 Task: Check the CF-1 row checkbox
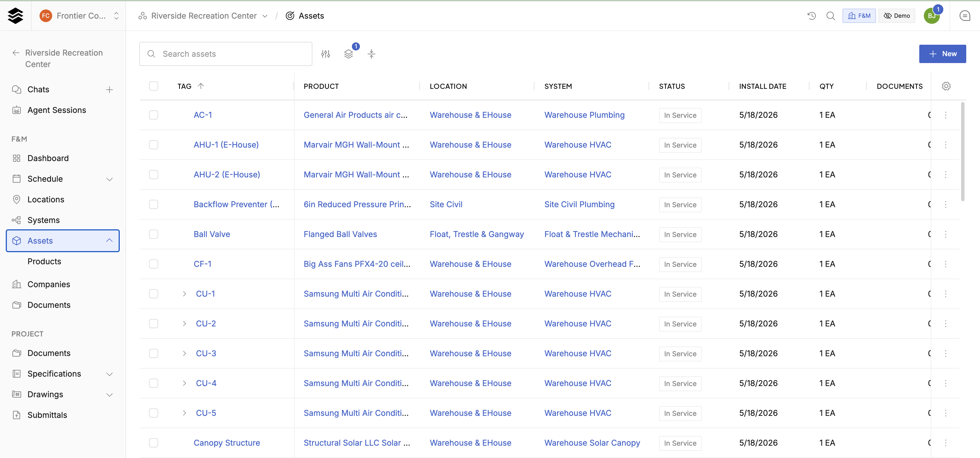click(x=153, y=264)
